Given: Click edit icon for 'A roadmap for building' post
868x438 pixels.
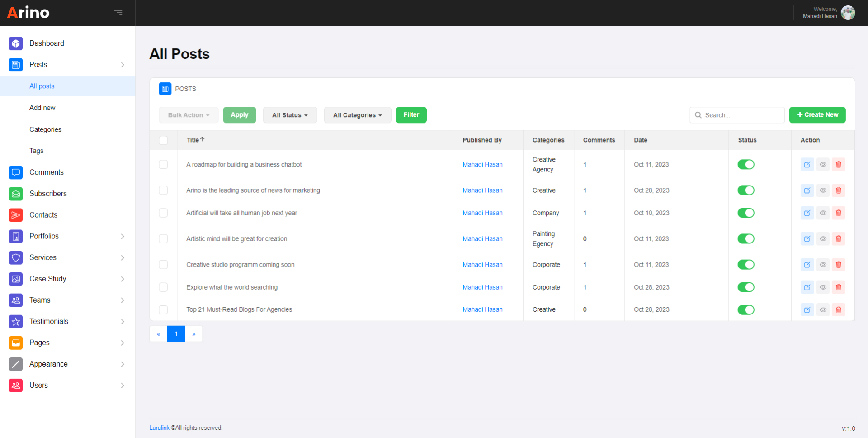Looking at the screenshot, I should click(807, 165).
